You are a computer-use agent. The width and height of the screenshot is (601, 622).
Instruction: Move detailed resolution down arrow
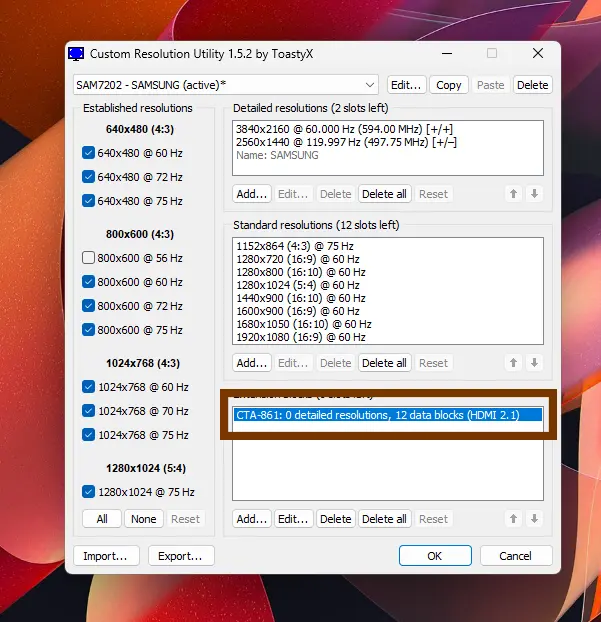pos(534,194)
